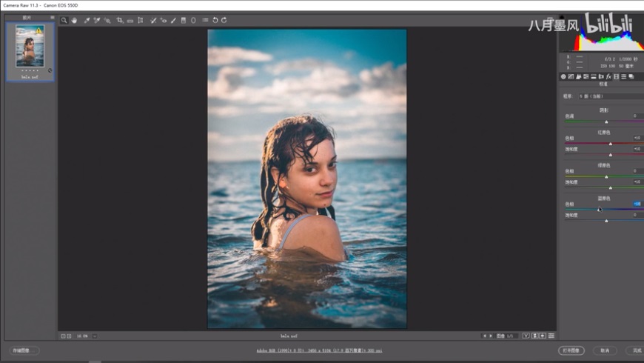Click the red primary hue slider handle

611,144
